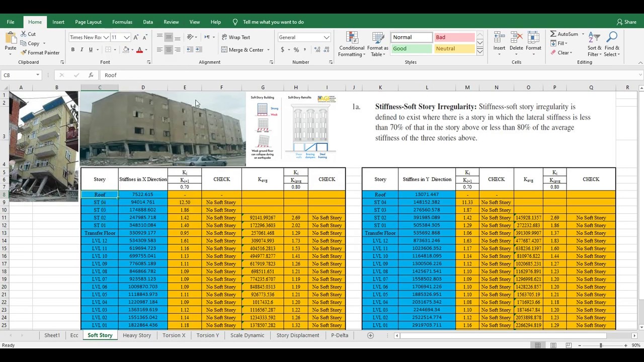Viewport: 644px width, 362px height.
Task: Click the AutoSum button
Action: point(564,34)
